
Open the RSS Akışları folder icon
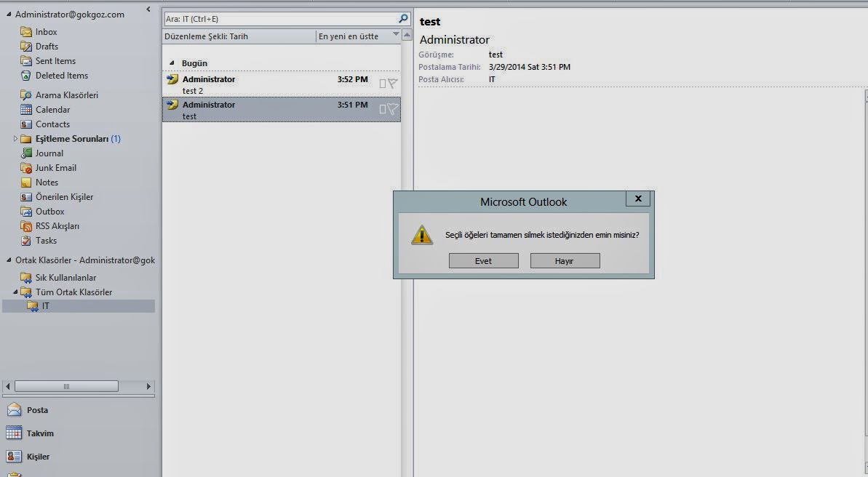pyautogui.click(x=26, y=226)
